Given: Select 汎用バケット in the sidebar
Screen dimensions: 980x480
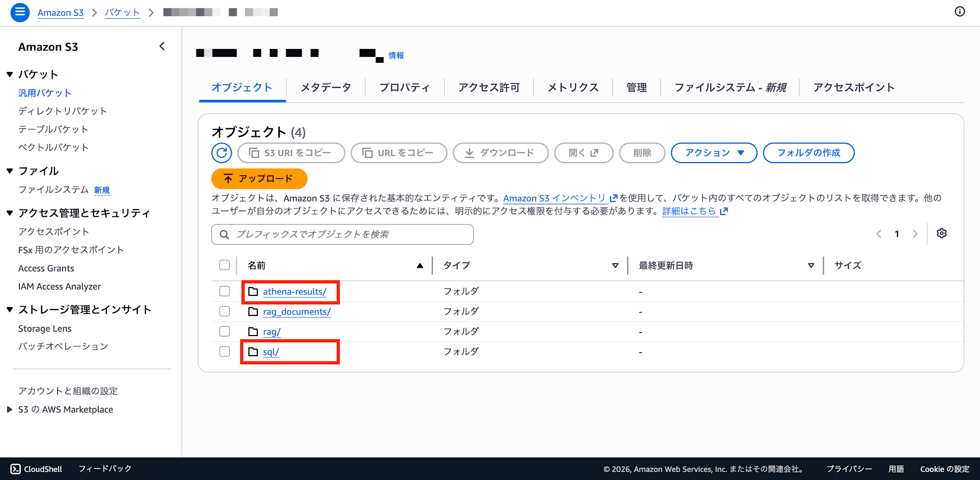Looking at the screenshot, I should (x=45, y=93).
